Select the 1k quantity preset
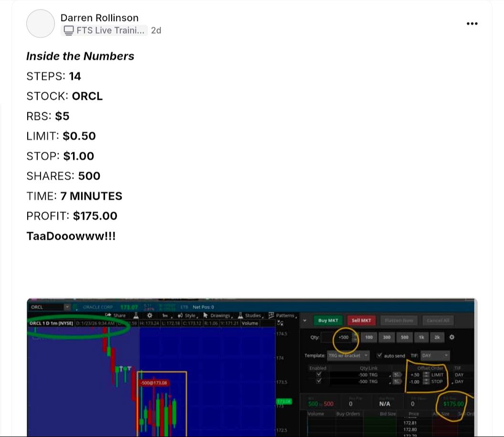The height and width of the screenshot is (437, 504). tap(421, 337)
